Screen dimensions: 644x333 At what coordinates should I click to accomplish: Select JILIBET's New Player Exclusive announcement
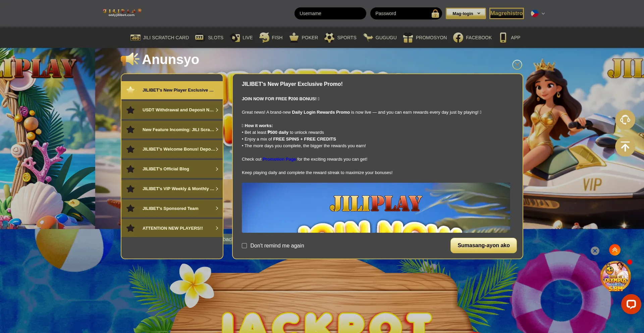click(172, 90)
